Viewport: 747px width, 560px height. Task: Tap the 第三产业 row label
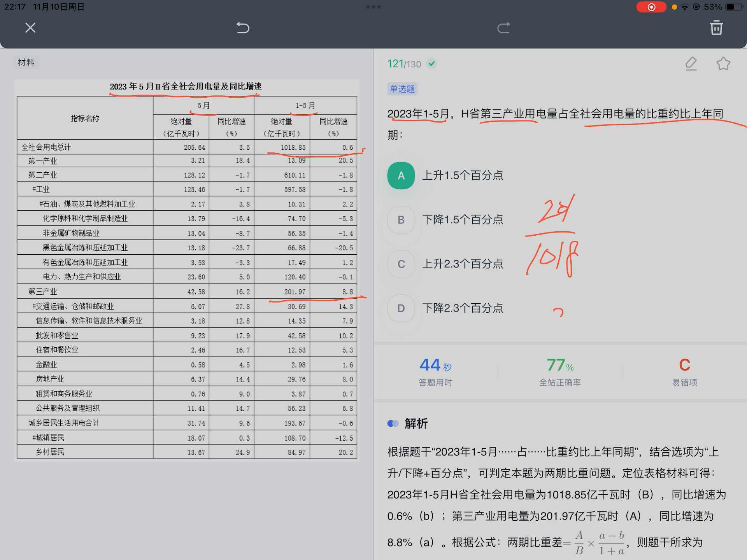(x=42, y=292)
